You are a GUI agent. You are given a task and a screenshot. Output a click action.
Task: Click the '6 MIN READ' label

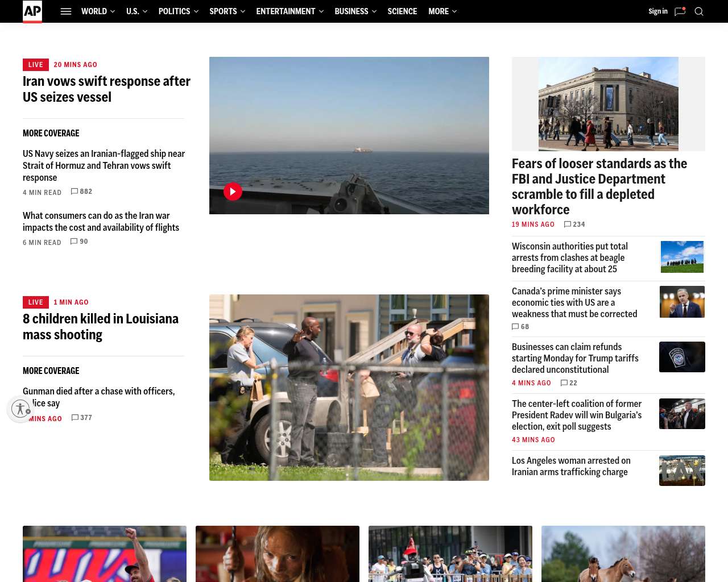click(42, 243)
